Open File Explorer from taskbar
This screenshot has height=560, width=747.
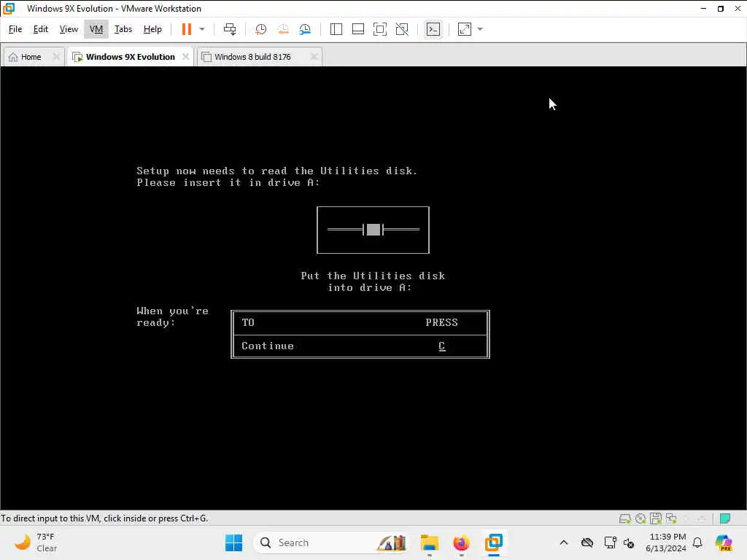pyautogui.click(x=429, y=542)
